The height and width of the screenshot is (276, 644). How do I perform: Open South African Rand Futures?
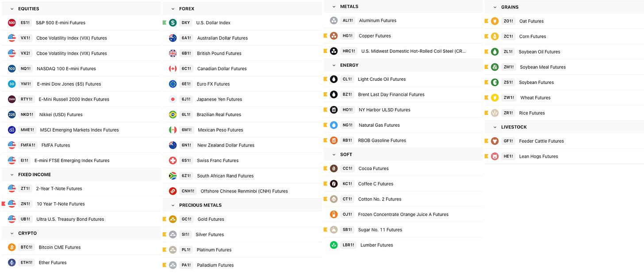tap(242, 176)
